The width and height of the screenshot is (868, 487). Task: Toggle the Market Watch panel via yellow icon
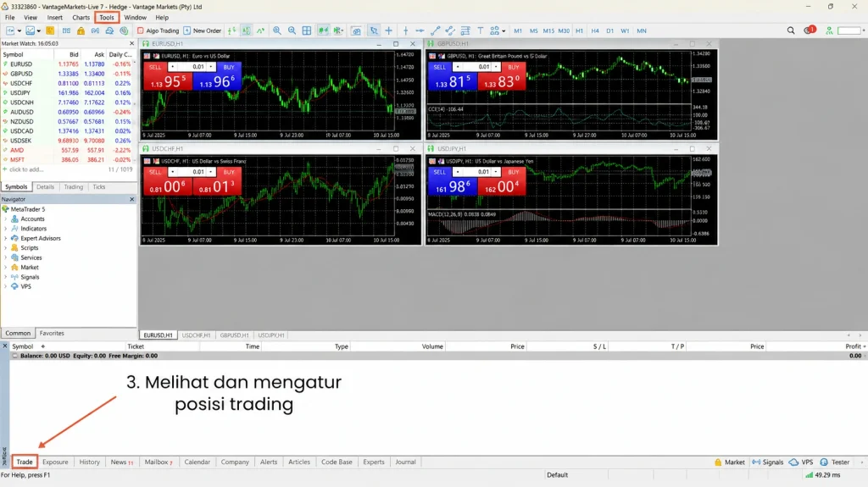coord(50,31)
